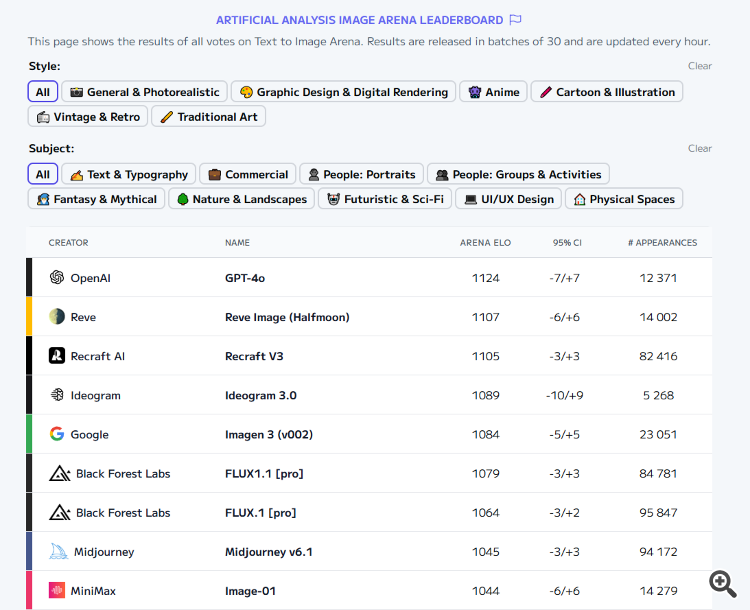Click the Recraft V3 model name
The image size is (750, 610).
[254, 356]
